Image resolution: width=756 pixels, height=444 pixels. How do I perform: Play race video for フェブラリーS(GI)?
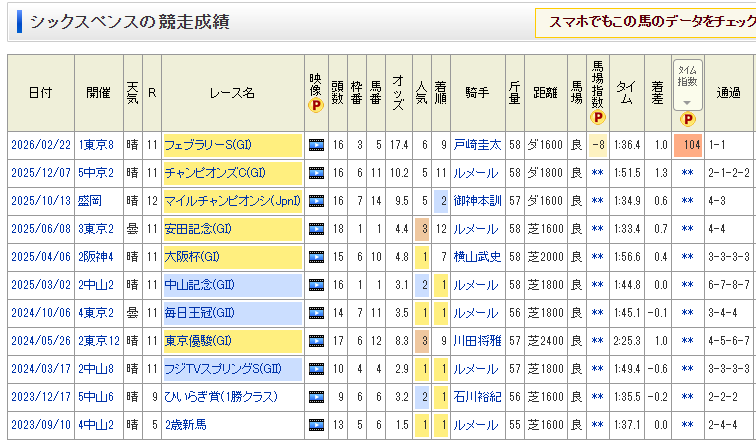click(317, 145)
